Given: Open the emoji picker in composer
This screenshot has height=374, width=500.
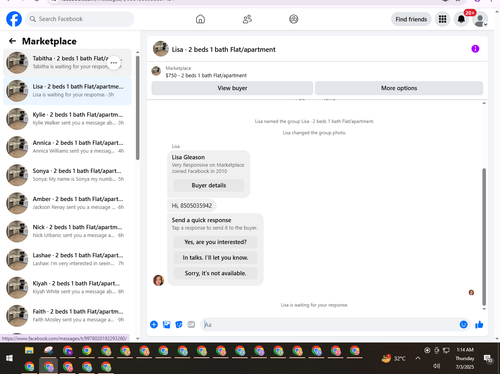Looking at the screenshot, I should pos(463,324).
